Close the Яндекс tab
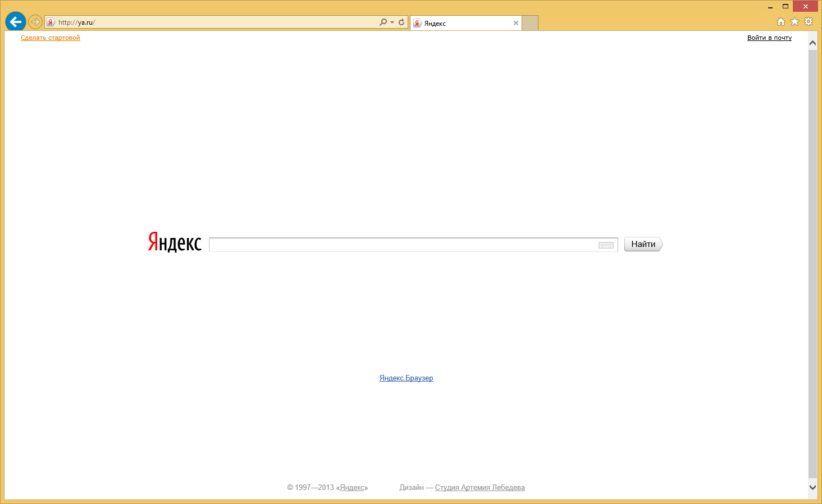 pos(516,23)
